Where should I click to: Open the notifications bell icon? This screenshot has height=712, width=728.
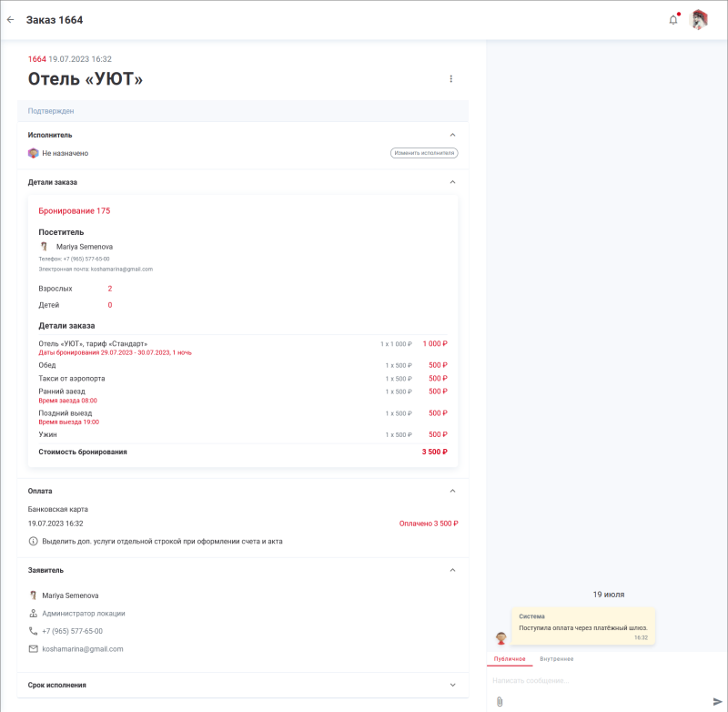point(672,18)
